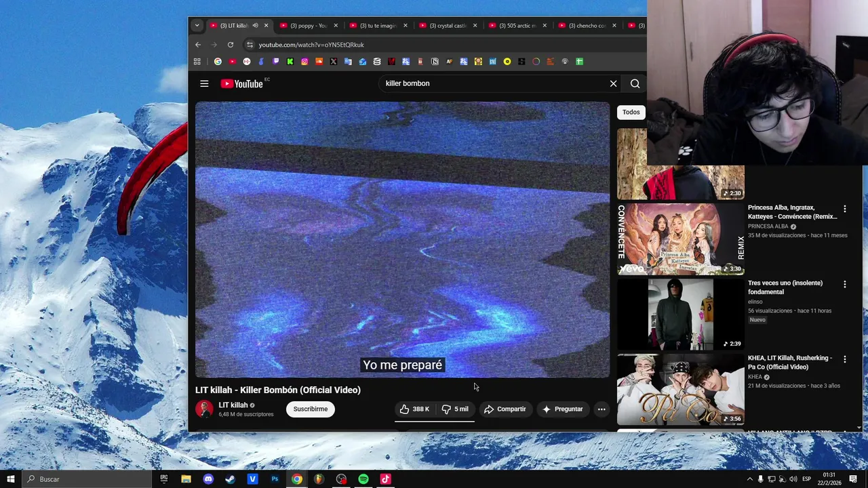Open Photoshop from the taskbar

click(275, 479)
